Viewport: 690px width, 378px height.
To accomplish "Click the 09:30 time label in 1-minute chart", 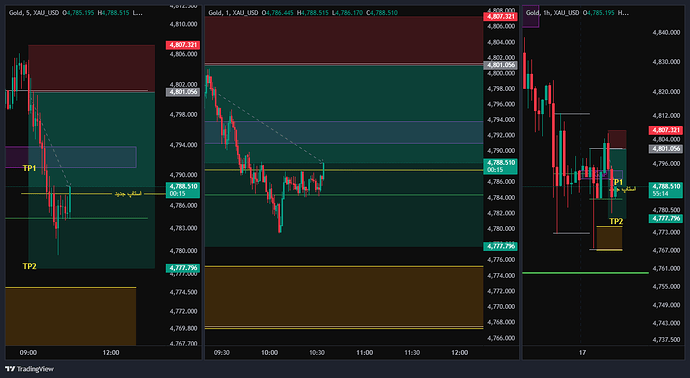I will point(221,352).
